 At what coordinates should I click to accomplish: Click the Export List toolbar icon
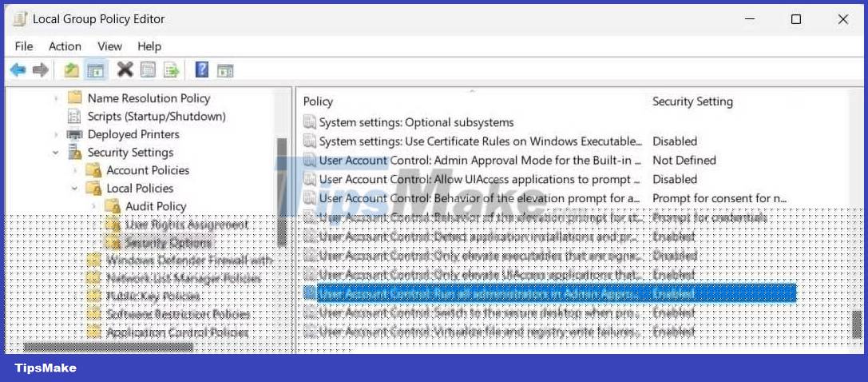coord(172,70)
